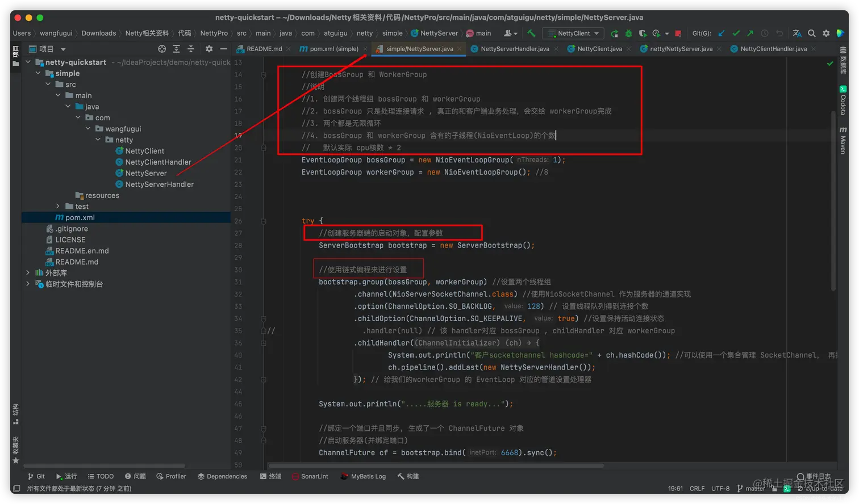Viewport: 859px width, 504px height.
Task: Open NettyClient run configuration dropdown
Action: 573,33
